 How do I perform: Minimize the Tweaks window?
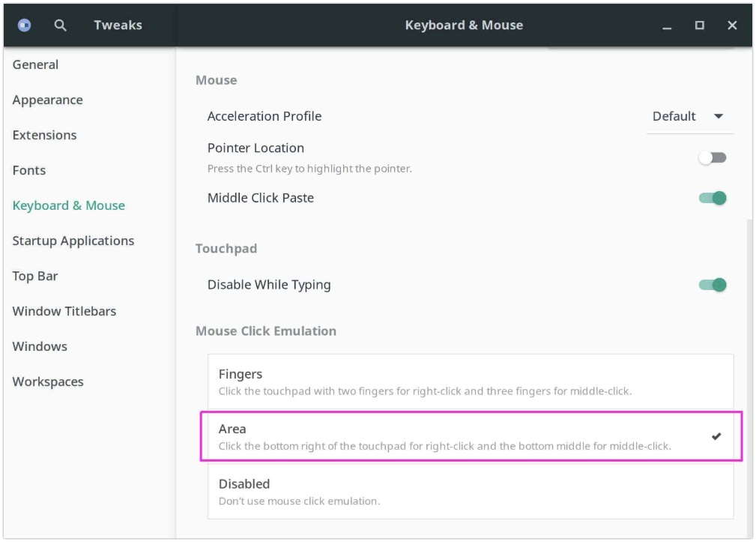click(667, 25)
